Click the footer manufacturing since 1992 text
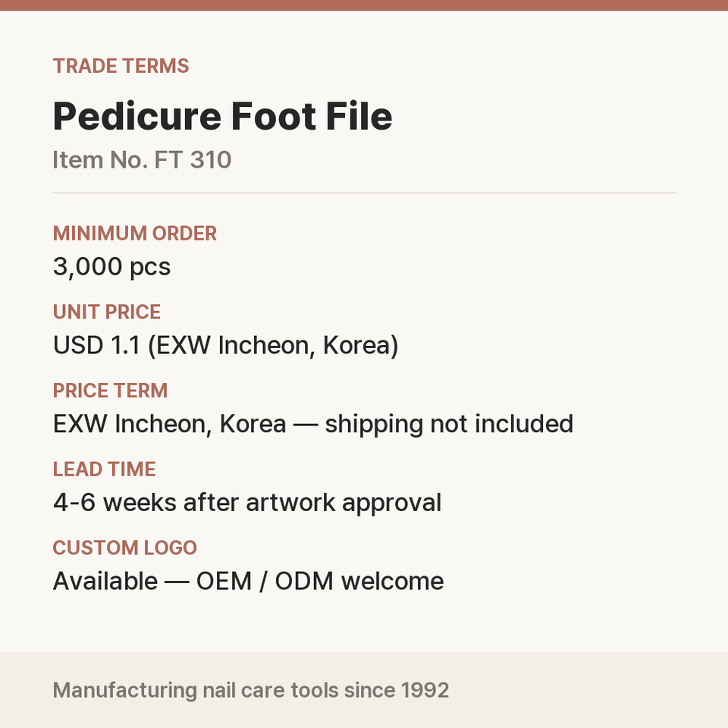The image size is (728, 728). (x=251, y=690)
